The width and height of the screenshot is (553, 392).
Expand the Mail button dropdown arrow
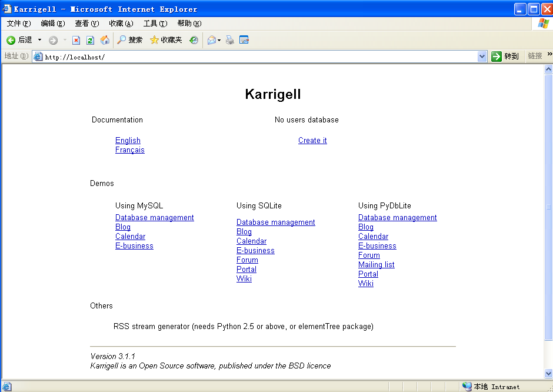[219, 40]
